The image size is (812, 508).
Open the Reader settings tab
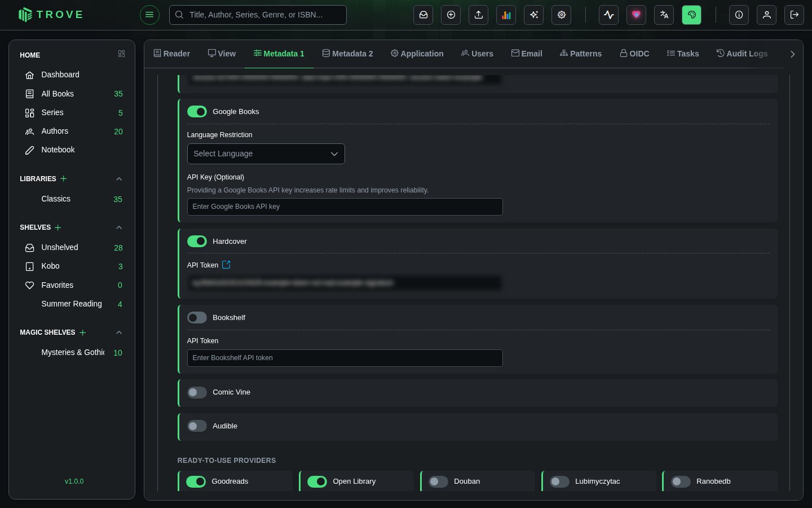[x=172, y=54]
